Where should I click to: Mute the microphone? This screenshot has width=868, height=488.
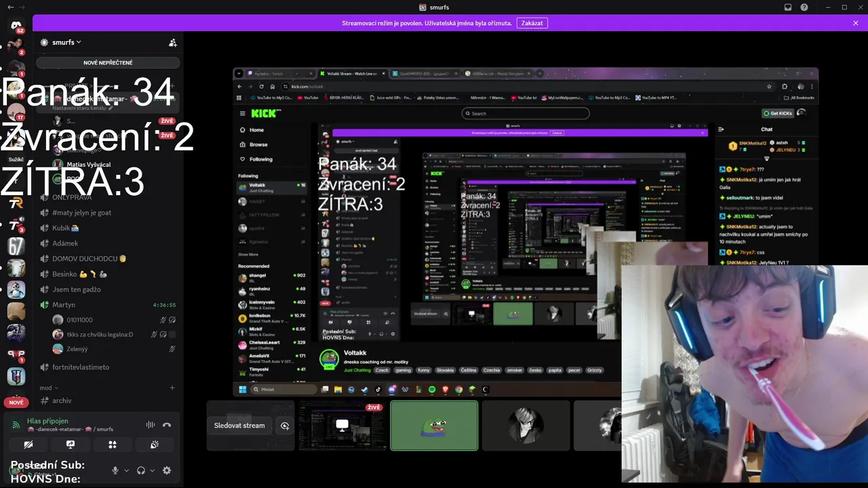pos(115,470)
